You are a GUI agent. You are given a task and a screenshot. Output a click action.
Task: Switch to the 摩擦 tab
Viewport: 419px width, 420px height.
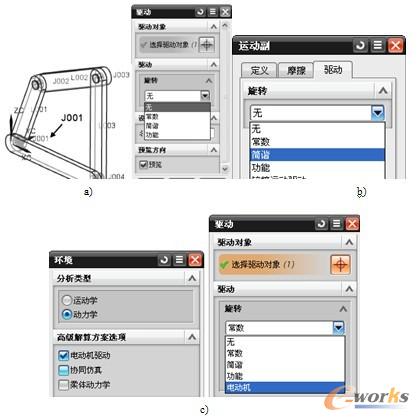pyautogui.click(x=296, y=70)
